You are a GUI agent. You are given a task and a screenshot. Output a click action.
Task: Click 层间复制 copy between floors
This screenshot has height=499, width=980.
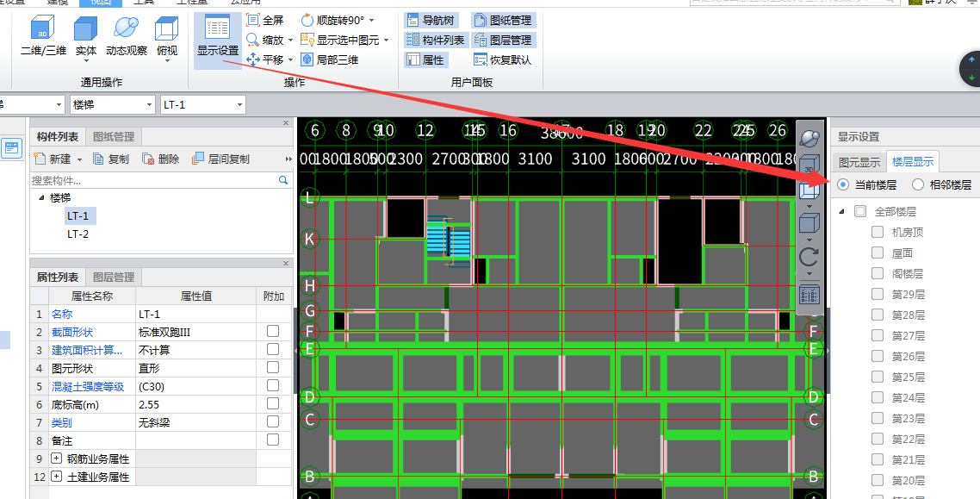click(220, 159)
